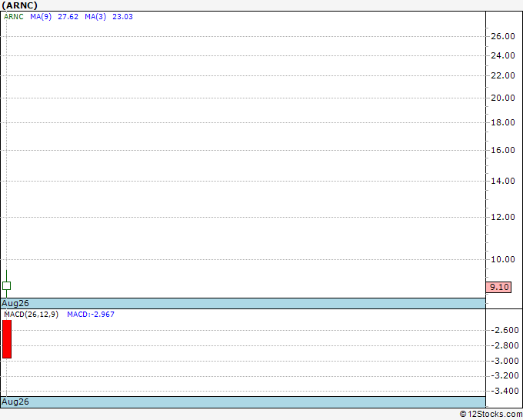This screenshot has width=523, height=420.
Task: Click the 10.00 price axis label
Action: point(503,259)
